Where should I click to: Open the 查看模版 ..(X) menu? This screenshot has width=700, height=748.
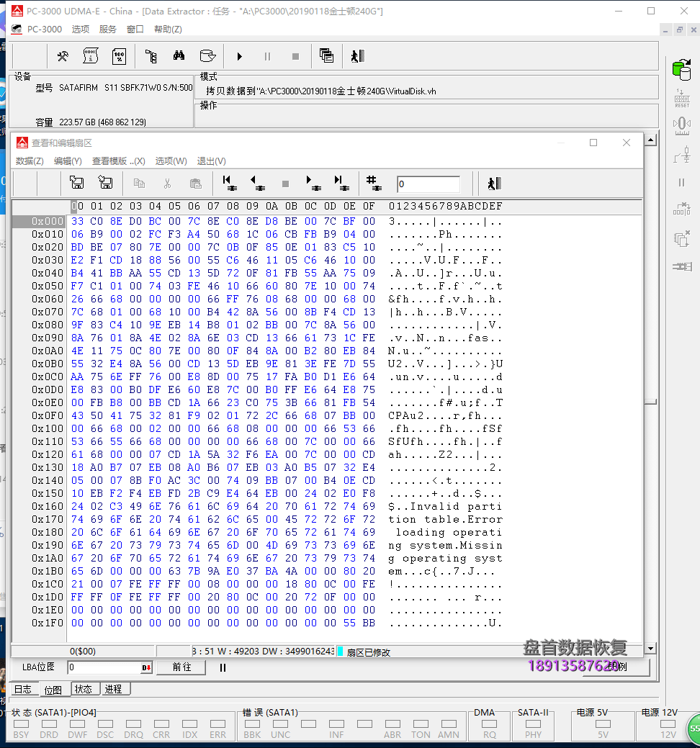[118, 161]
